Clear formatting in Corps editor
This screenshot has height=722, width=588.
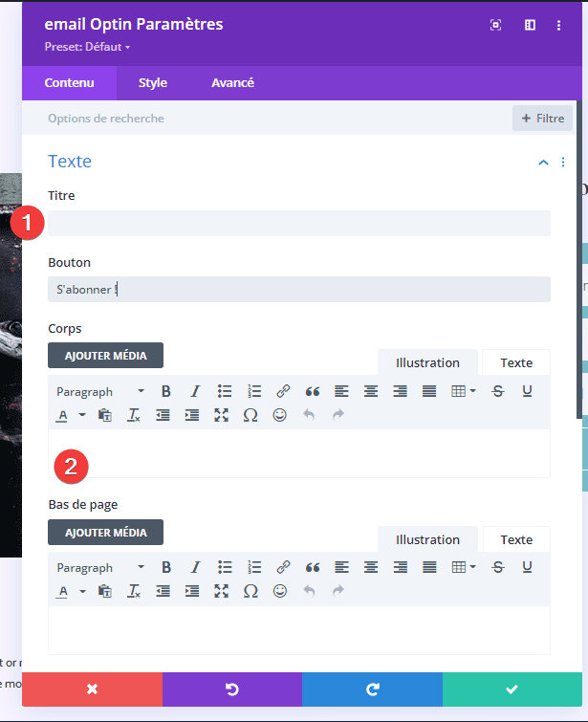[x=134, y=415]
